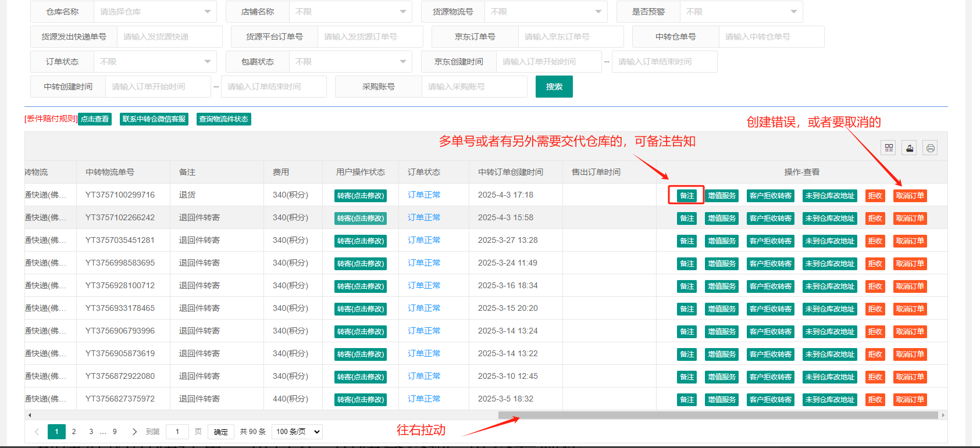
Task: Click right arrow of horizontal scrollbar
Action: [943, 415]
